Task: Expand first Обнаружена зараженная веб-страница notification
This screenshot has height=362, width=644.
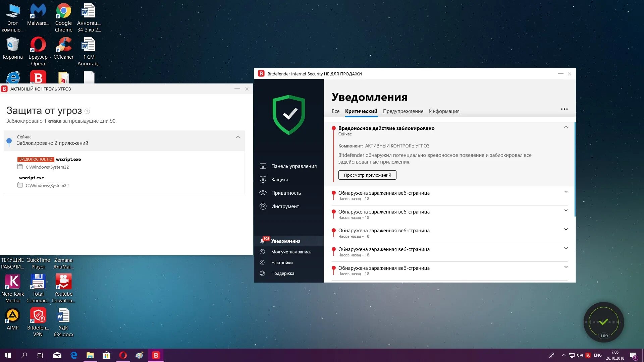Action: (x=566, y=192)
